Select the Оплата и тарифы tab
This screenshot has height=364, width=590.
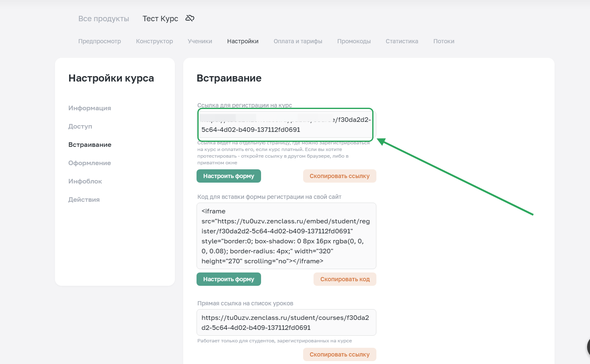298,41
